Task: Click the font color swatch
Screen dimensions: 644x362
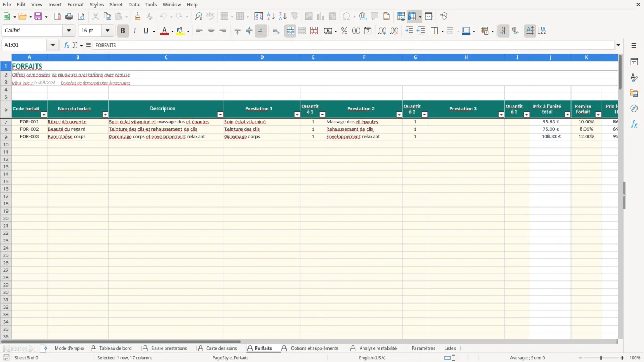Action: [164, 31]
